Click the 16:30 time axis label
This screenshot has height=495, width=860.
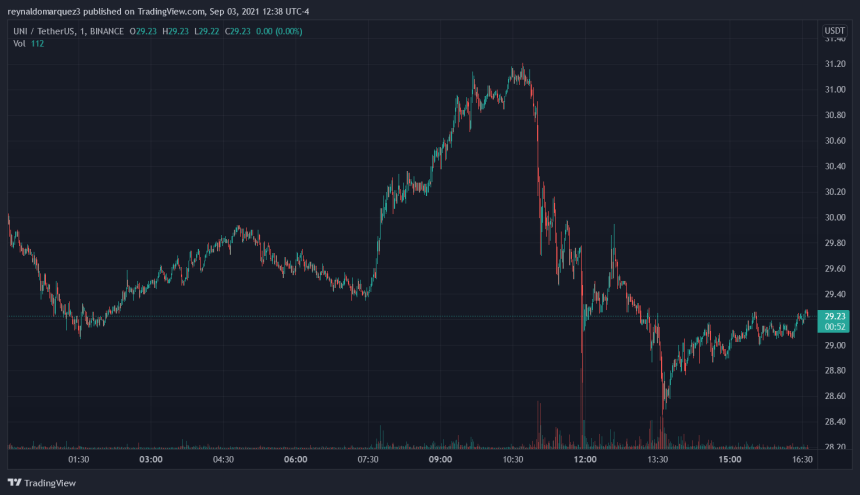coord(802,460)
